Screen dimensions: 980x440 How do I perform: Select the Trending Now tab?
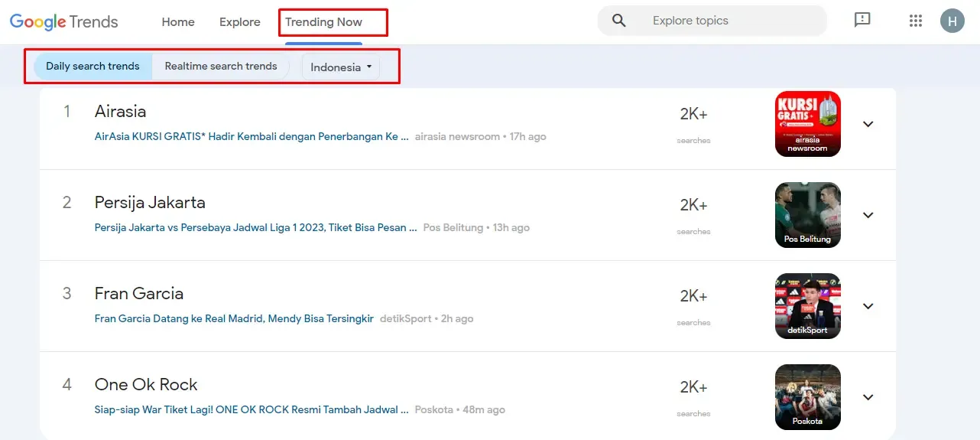point(323,22)
